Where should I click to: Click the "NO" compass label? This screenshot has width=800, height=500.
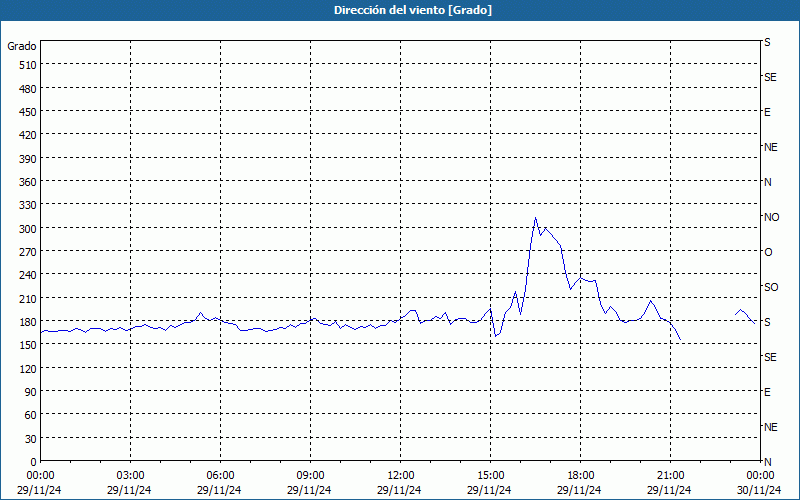(771, 217)
